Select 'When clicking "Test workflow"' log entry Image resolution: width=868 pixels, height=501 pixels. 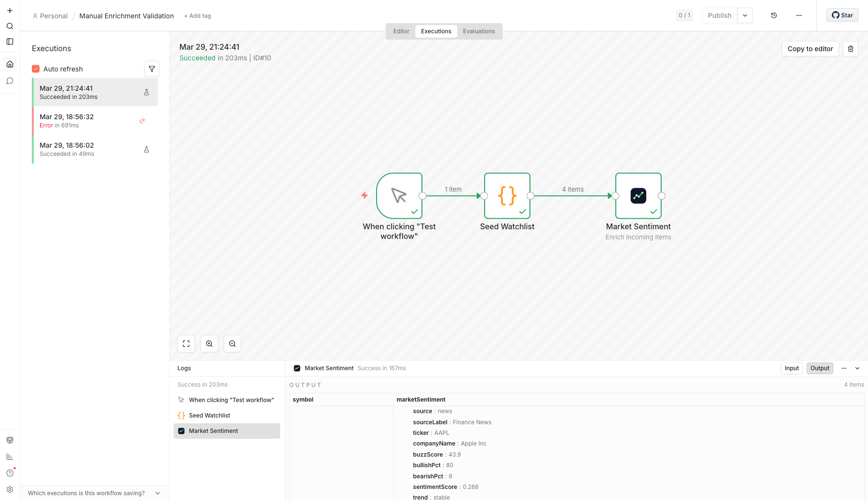tap(227, 400)
